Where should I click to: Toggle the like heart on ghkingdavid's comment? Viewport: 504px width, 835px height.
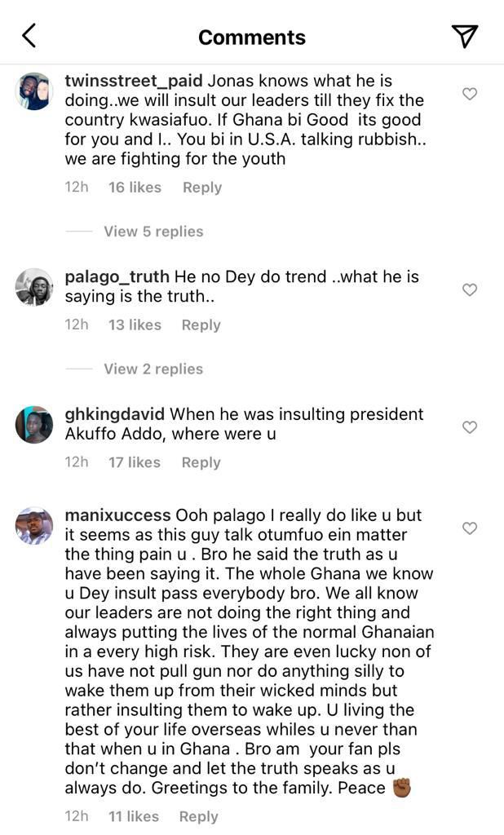470,426
